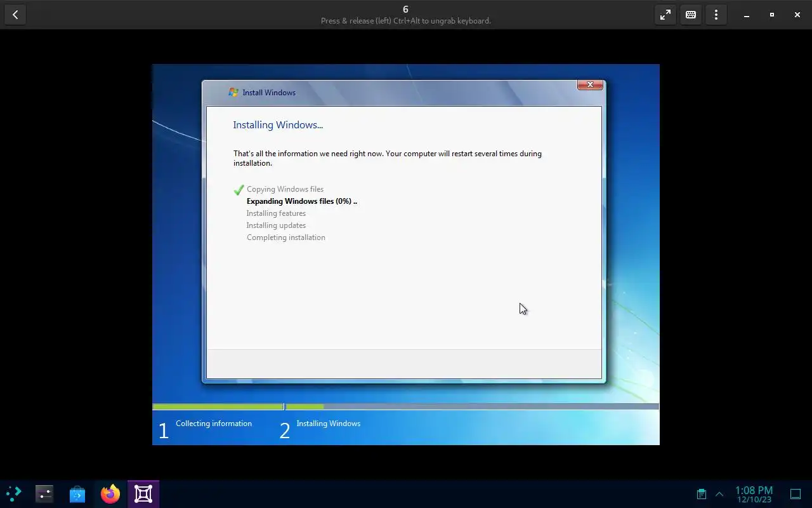Close the Install Windows dialog
The height and width of the screenshot is (508, 812).
click(x=590, y=84)
